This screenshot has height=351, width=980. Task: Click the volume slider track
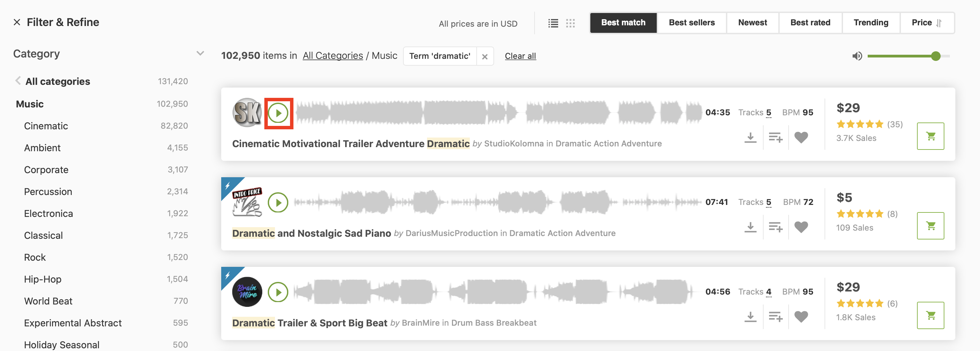point(902,56)
